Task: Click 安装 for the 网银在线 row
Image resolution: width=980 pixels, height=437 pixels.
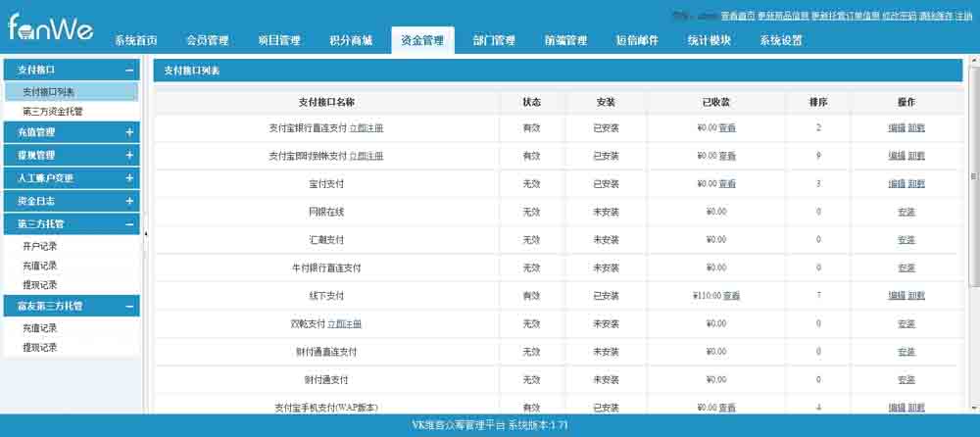Action: (906, 212)
